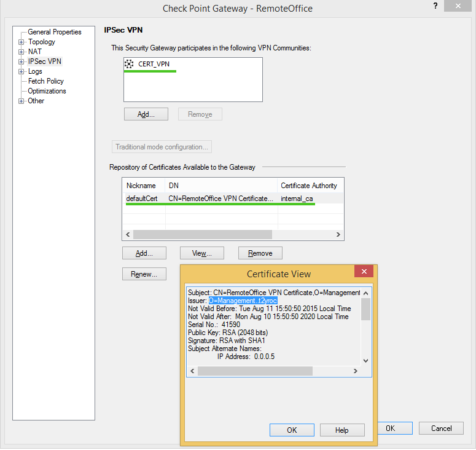
Task: Click Certificate View up scroll arrow
Action: click(x=366, y=293)
